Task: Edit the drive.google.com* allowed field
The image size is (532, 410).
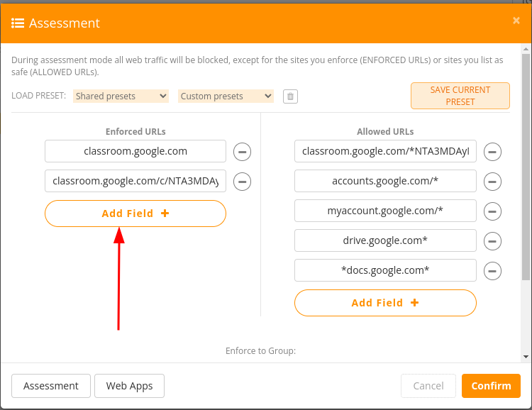Action: [x=385, y=240]
